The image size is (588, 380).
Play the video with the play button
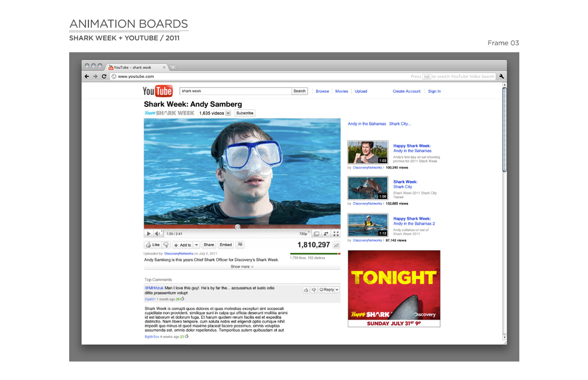[x=149, y=234]
